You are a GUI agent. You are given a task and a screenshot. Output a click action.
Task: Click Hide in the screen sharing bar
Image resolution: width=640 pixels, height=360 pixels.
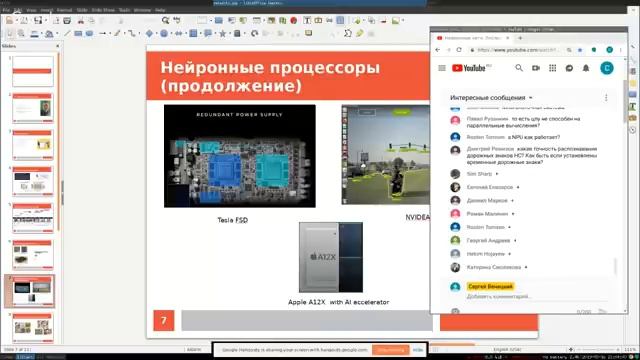[x=418, y=350]
